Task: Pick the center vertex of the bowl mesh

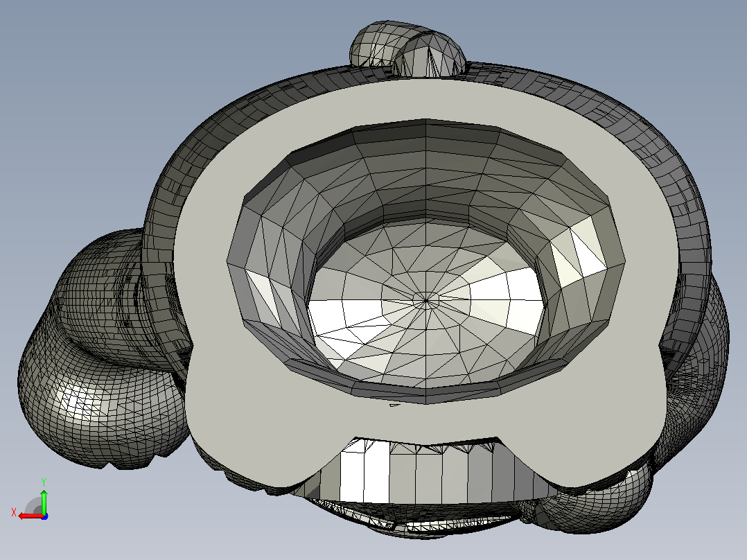Action: (x=426, y=300)
